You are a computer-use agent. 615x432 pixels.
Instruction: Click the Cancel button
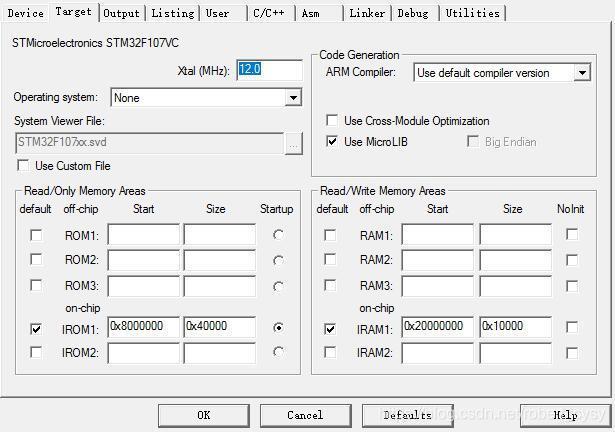point(305,416)
